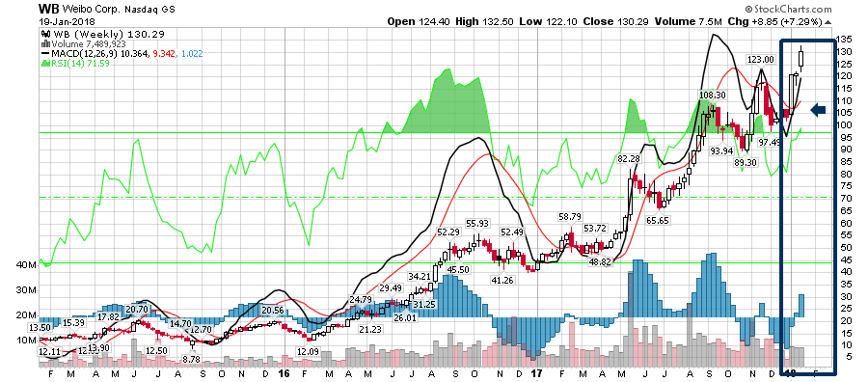868x382 pixels.
Task: Click the year 16 marker on time axis
Action: [x=285, y=373]
